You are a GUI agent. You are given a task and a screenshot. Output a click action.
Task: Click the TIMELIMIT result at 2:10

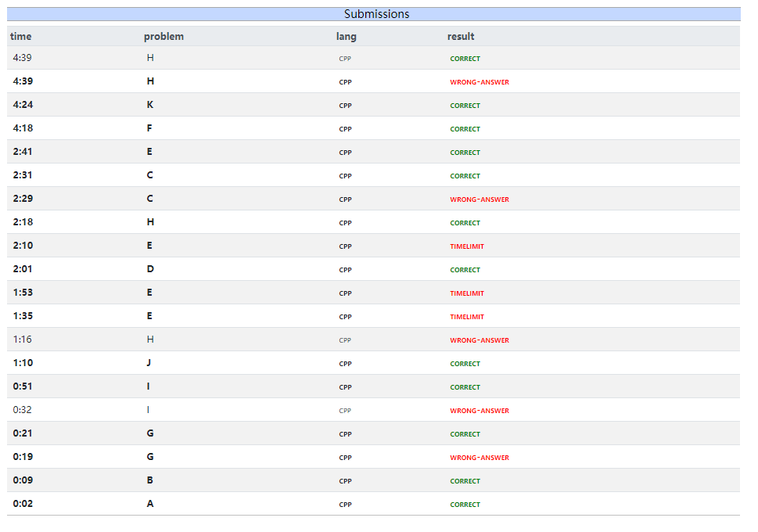click(x=467, y=246)
